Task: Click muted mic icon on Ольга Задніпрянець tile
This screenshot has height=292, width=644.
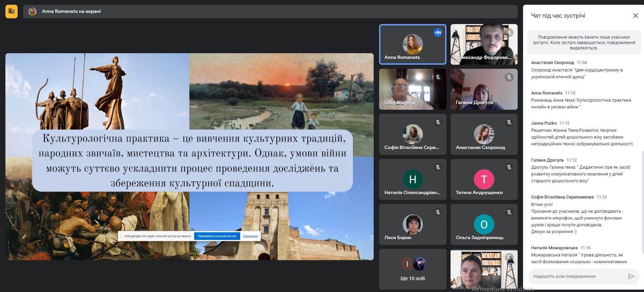Action: 509,212
